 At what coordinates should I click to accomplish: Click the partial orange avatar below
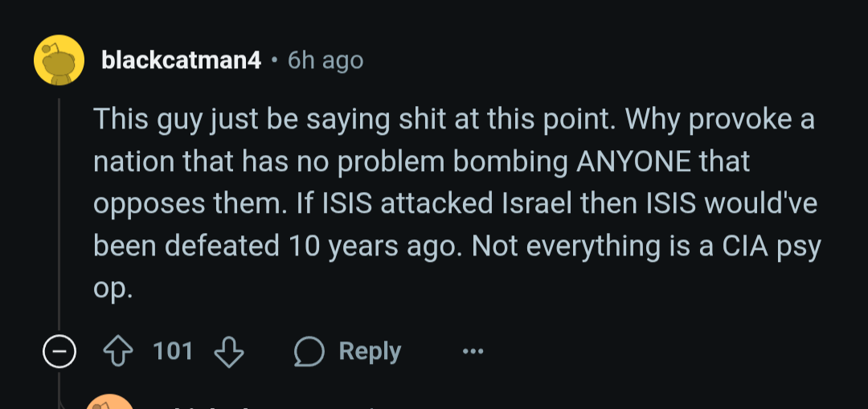(x=111, y=403)
